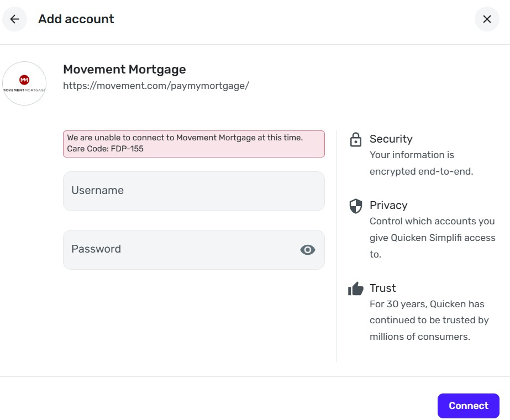Open the movement.com/paymymortgage link
Image resolution: width=510 pixels, height=420 pixels.
pos(156,86)
